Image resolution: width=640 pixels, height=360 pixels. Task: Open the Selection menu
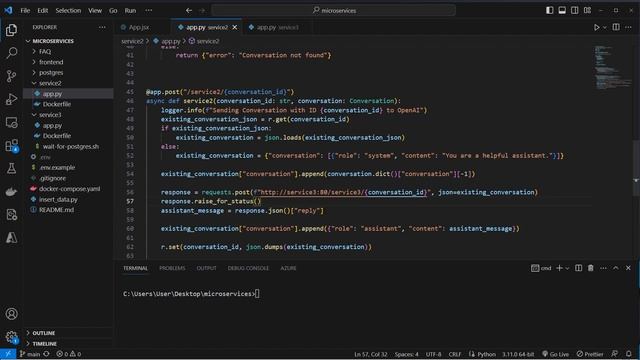tap(68, 11)
